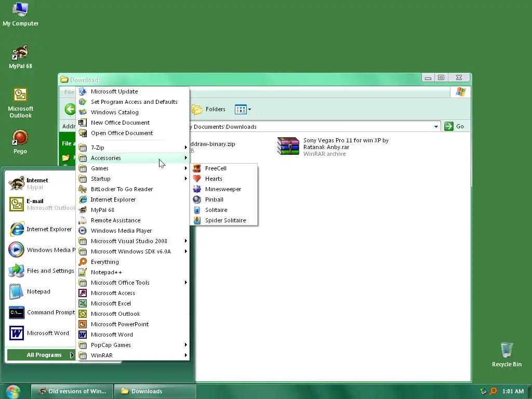Open Microsoft Outlook desktop icon
The width and height of the screenshot is (532, 399).
coord(20,103)
